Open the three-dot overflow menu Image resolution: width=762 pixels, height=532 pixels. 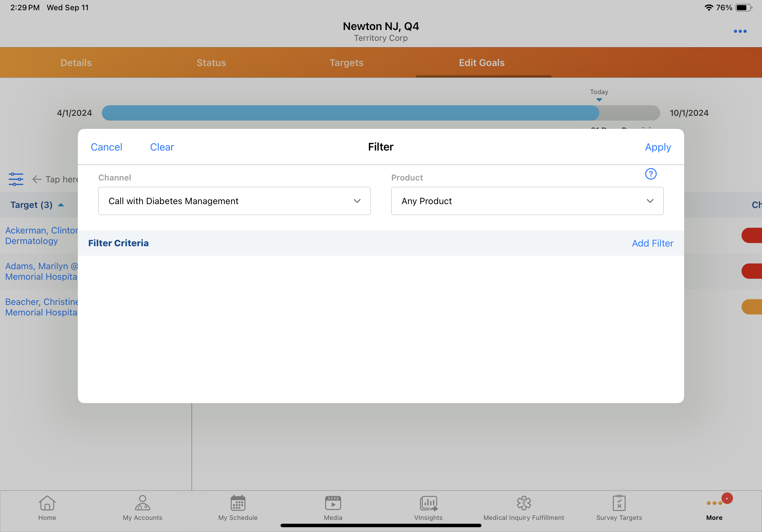coord(740,31)
